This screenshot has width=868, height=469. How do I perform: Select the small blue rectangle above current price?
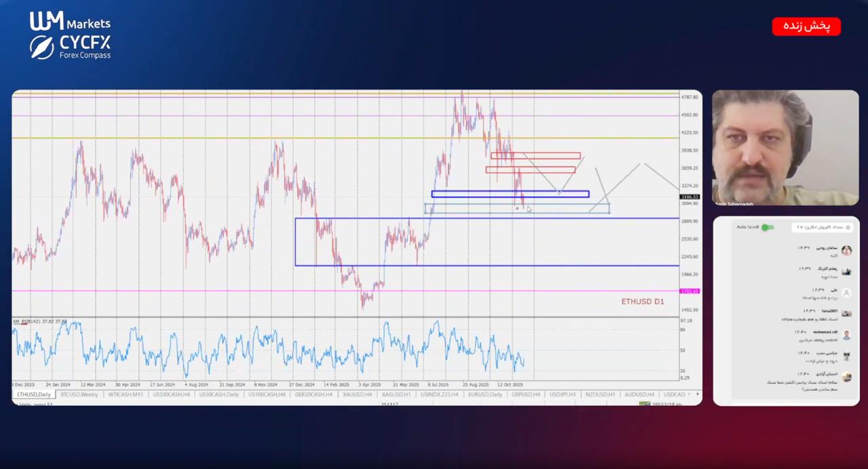pyautogui.click(x=510, y=195)
